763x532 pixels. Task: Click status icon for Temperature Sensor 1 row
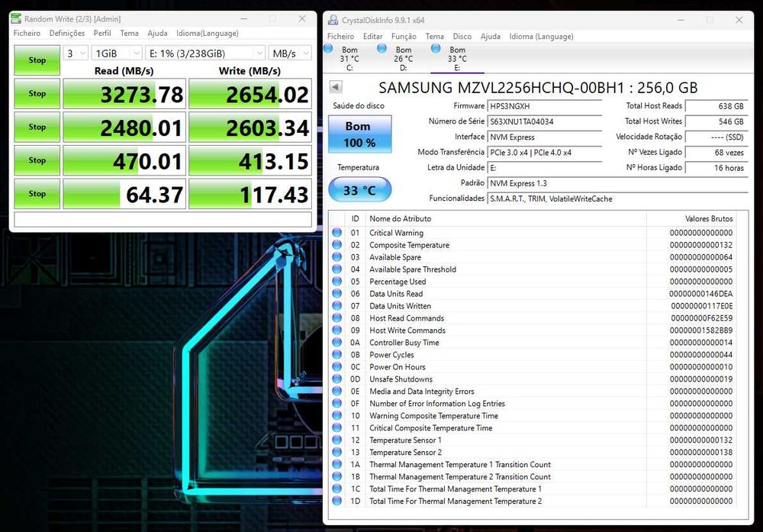click(x=336, y=440)
